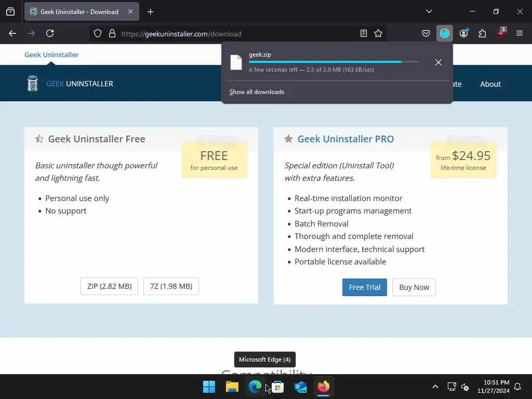The image size is (532, 399).
Task: Click the geek.zip download progress bar
Action: (x=334, y=62)
